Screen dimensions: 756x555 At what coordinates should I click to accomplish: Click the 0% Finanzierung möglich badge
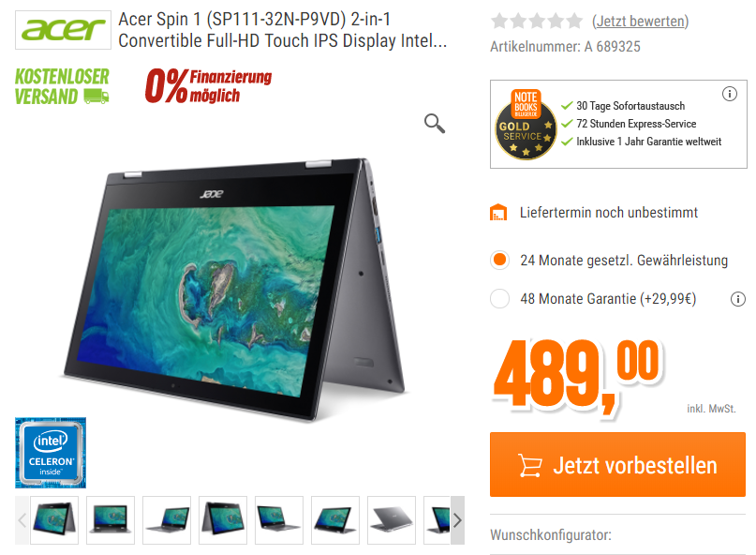click(208, 86)
